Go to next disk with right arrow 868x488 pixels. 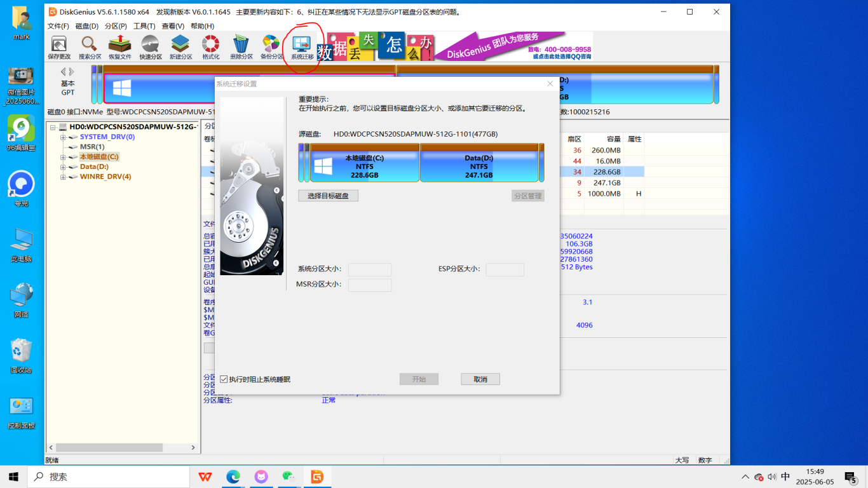coord(71,72)
